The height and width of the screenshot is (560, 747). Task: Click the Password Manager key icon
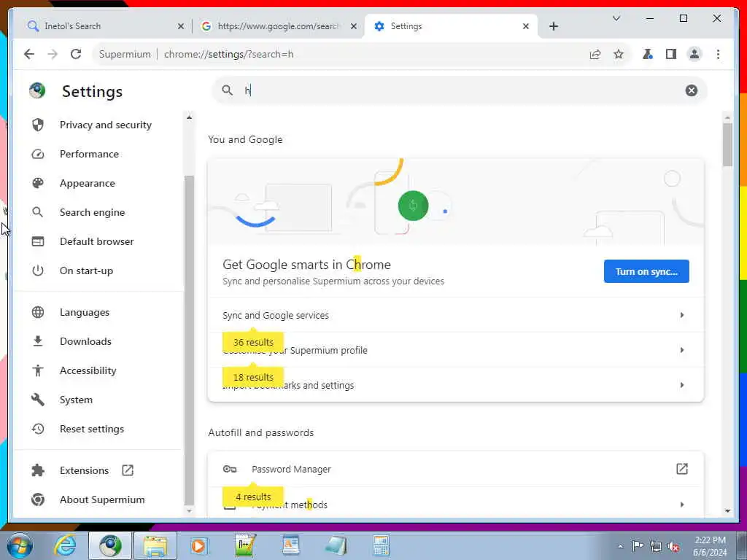230,469
